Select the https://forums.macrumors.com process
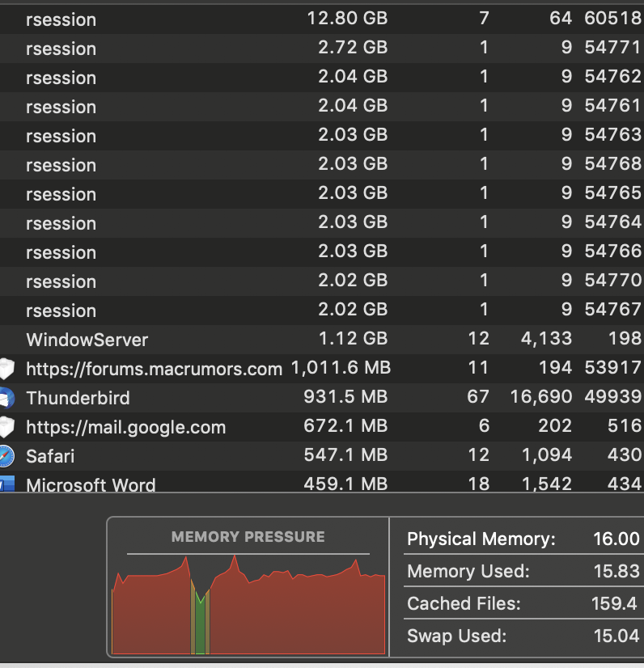The width and height of the screenshot is (644, 668). (155, 369)
